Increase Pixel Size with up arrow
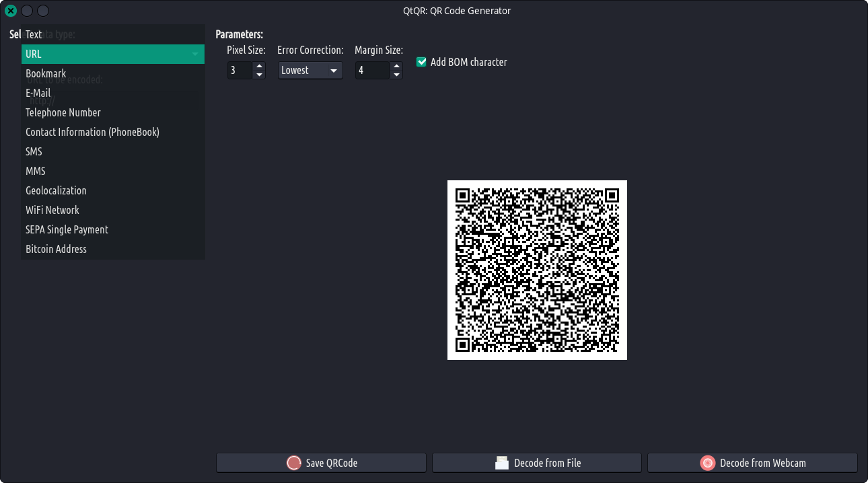Screen dimensions: 868x483 (260, 66)
